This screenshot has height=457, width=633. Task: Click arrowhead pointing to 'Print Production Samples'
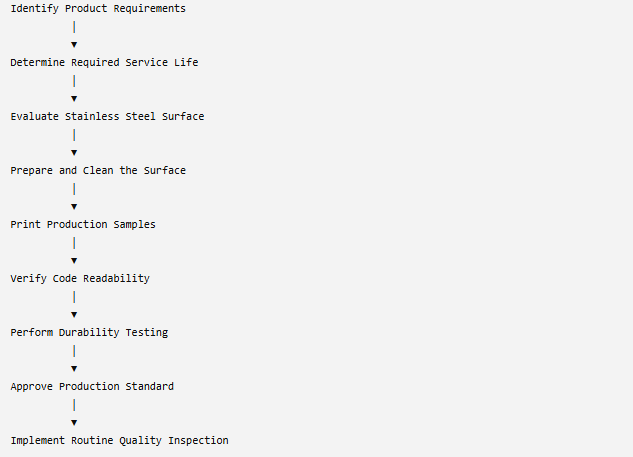(74, 207)
